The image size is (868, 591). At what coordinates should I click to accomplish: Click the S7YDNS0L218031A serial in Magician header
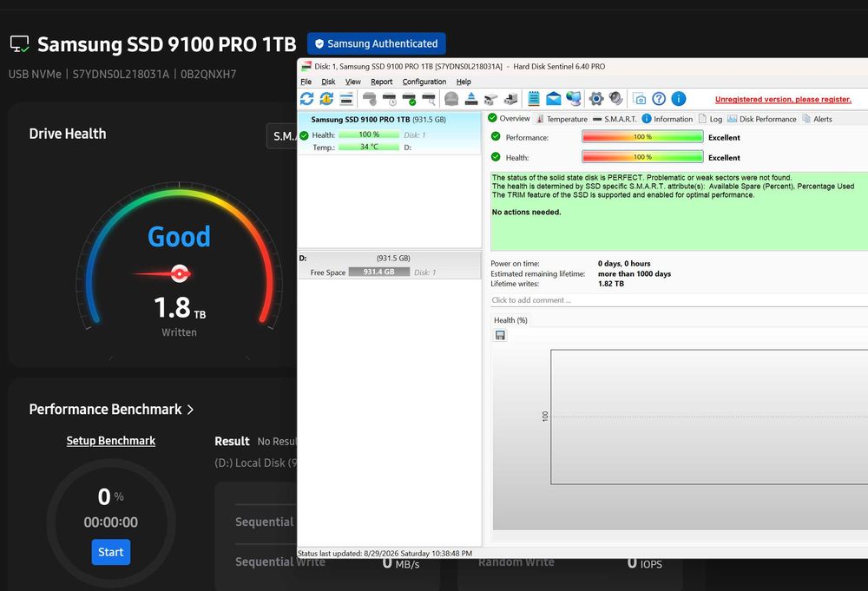click(x=121, y=74)
